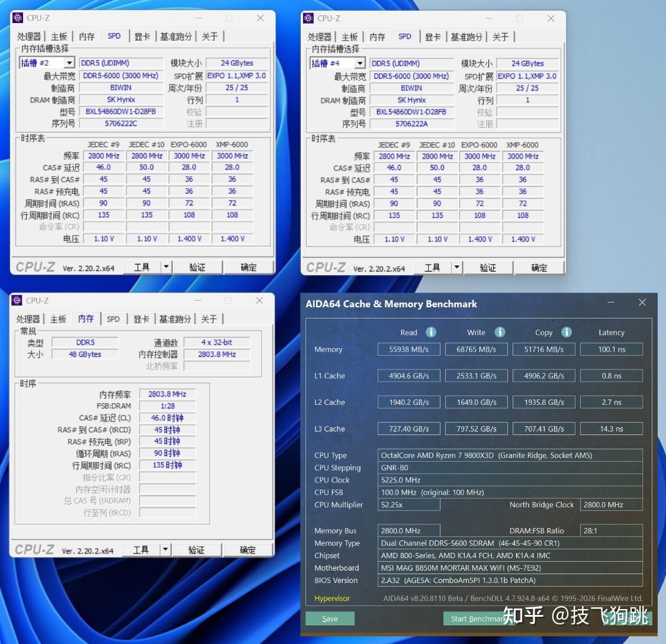Close the slot #2 CPU-Z window

tap(260, 18)
